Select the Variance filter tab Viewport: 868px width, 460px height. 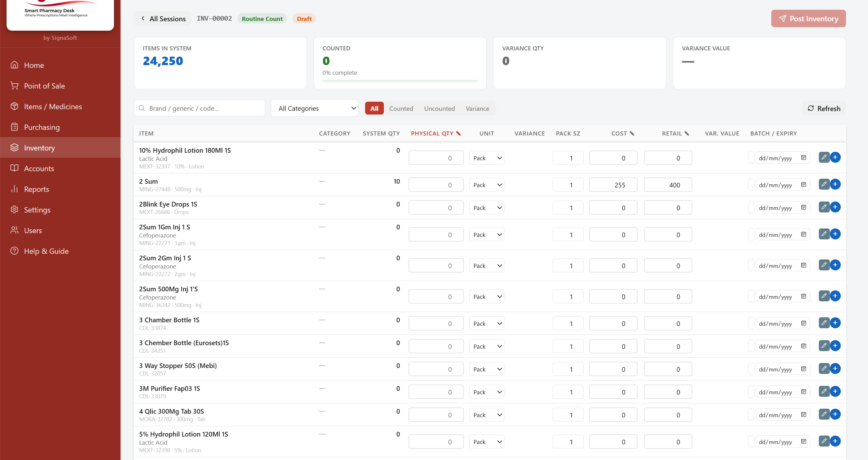click(477, 109)
